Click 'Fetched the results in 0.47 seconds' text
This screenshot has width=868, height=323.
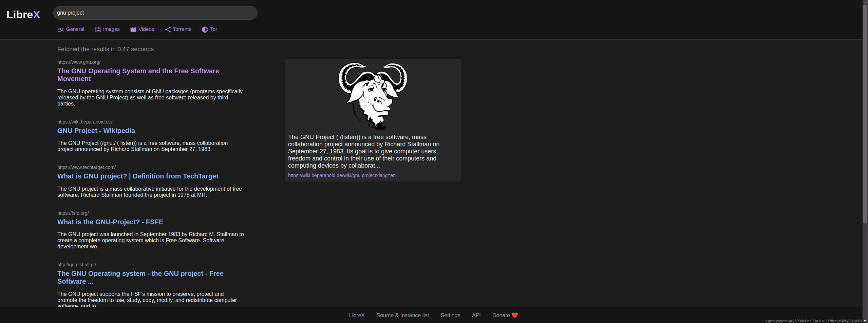coord(106,49)
